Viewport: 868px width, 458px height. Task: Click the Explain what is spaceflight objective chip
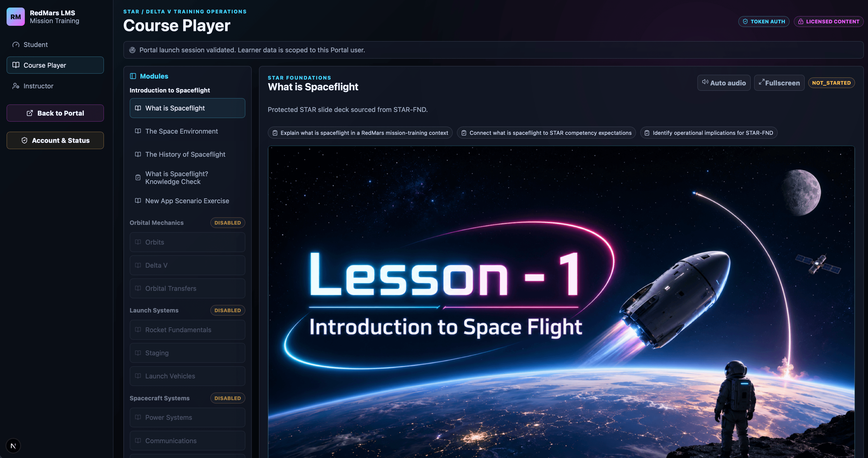(x=360, y=133)
